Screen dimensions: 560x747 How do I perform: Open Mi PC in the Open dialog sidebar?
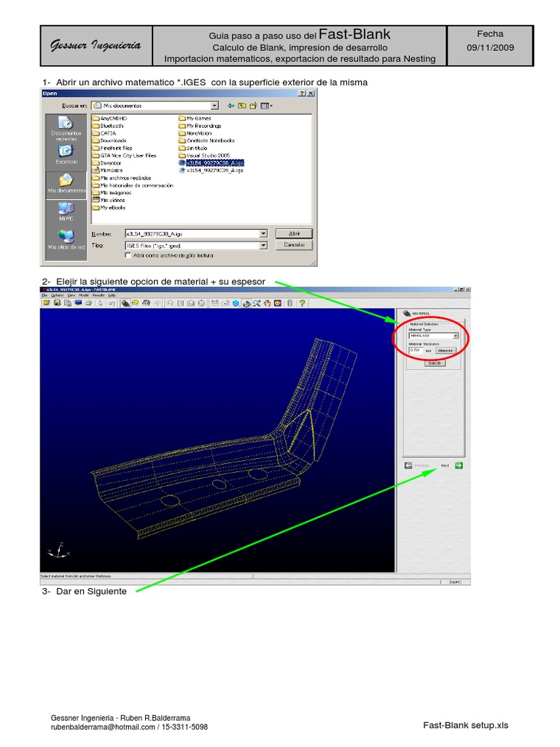[66, 212]
